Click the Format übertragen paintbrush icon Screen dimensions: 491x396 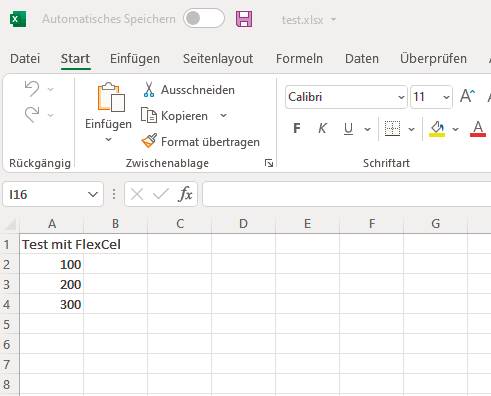point(149,141)
